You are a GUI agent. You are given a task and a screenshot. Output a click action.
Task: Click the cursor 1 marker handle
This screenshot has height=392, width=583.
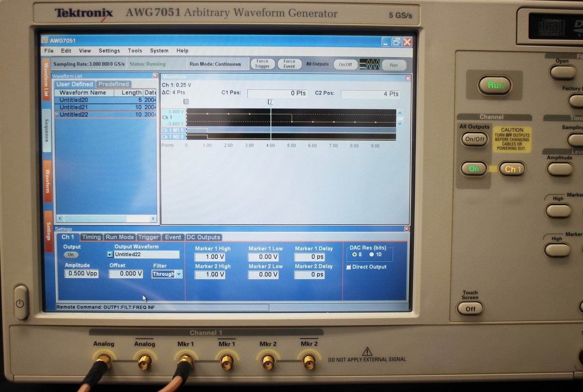click(x=186, y=102)
